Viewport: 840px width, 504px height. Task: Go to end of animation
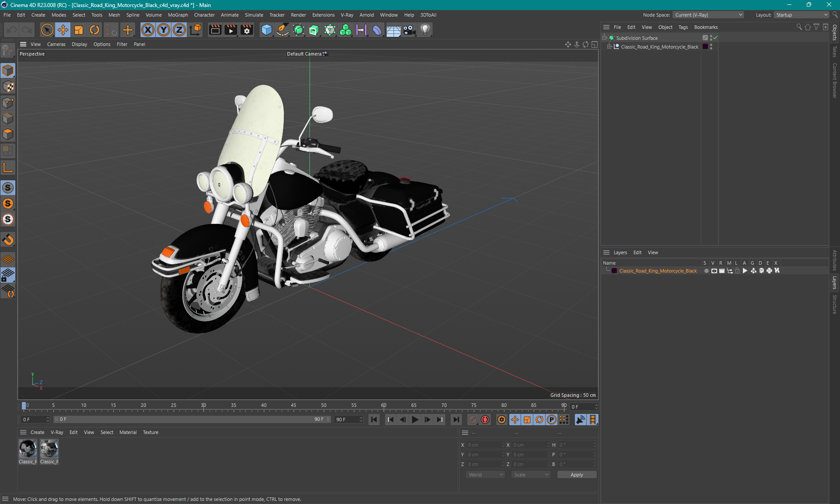(456, 420)
